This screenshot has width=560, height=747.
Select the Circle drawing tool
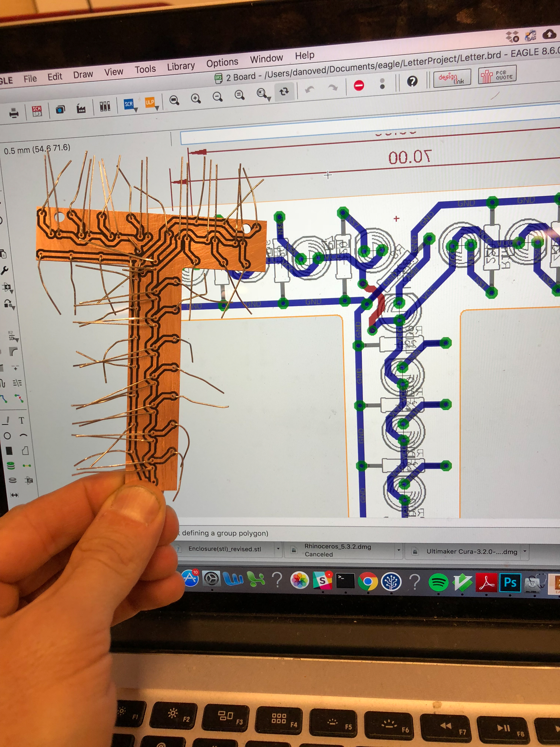click(x=7, y=436)
